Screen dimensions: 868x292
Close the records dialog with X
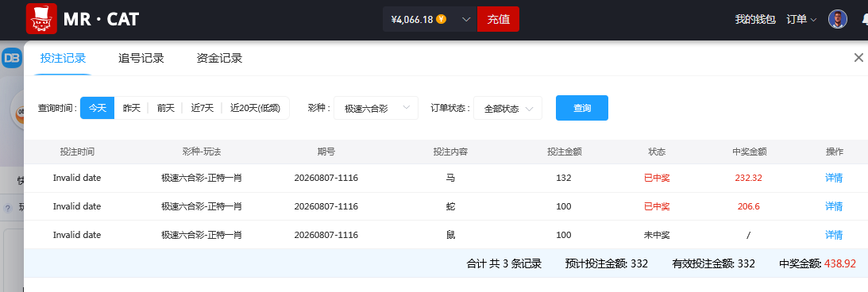tap(858, 57)
